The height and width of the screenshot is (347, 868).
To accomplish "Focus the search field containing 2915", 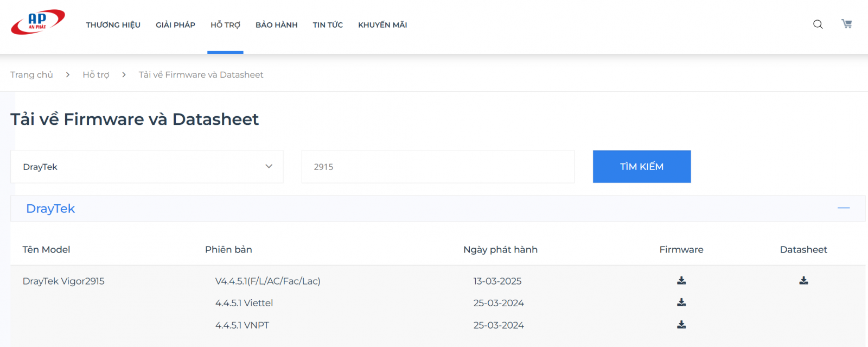I will click(x=438, y=167).
